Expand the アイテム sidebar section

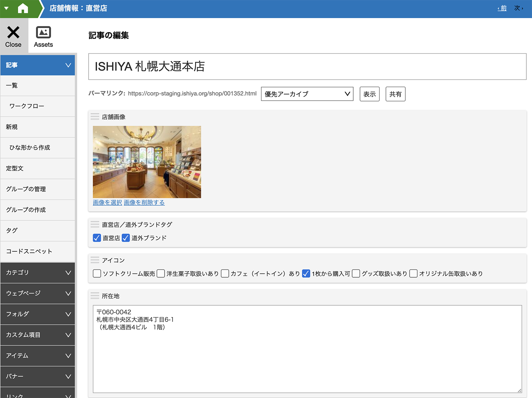(x=38, y=356)
